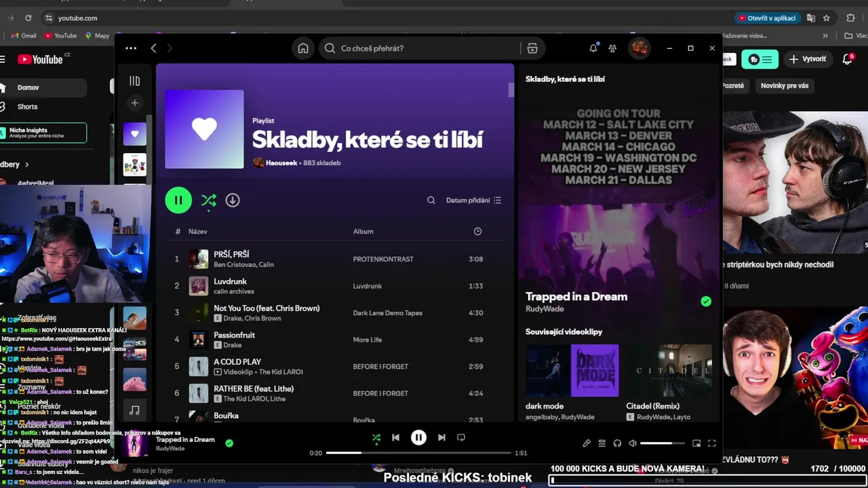The height and width of the screenshot is (488, 868).
Task: Open artist link Ben Cristovao, Calin
Action: tap(243, 264)
